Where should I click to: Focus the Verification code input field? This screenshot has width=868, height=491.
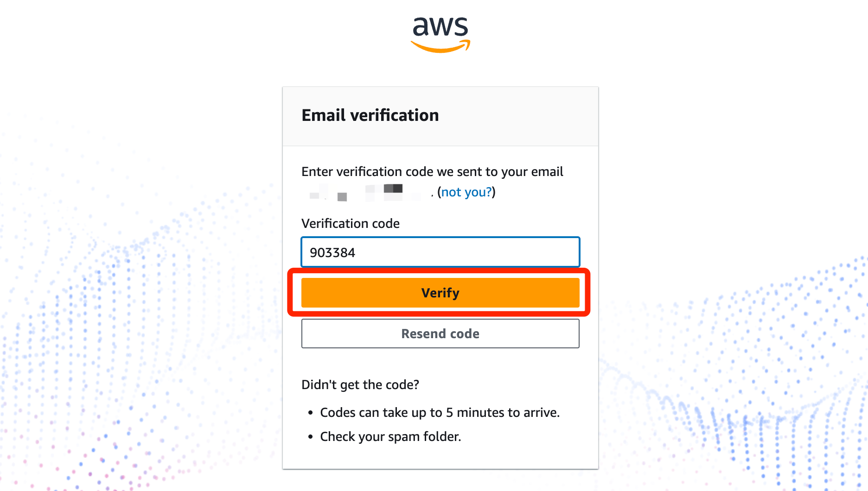[440, 252]
